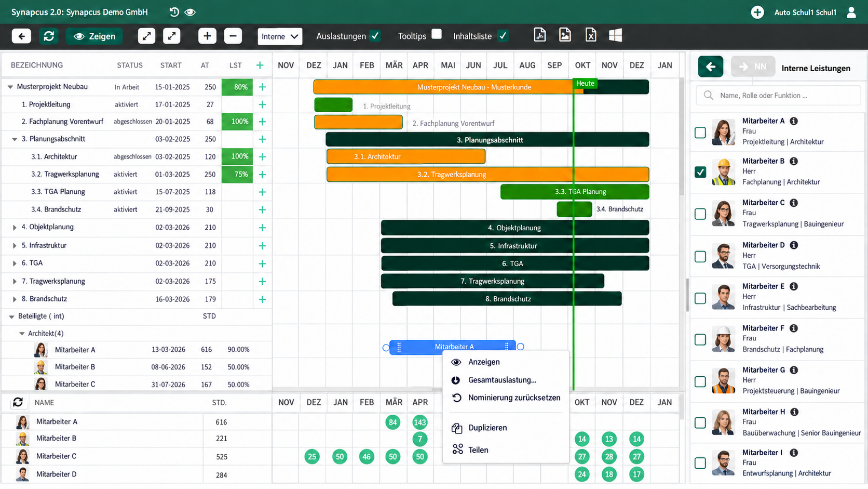Click the Zeigen button
The image size is (868, 489).
tap(94, 36)
